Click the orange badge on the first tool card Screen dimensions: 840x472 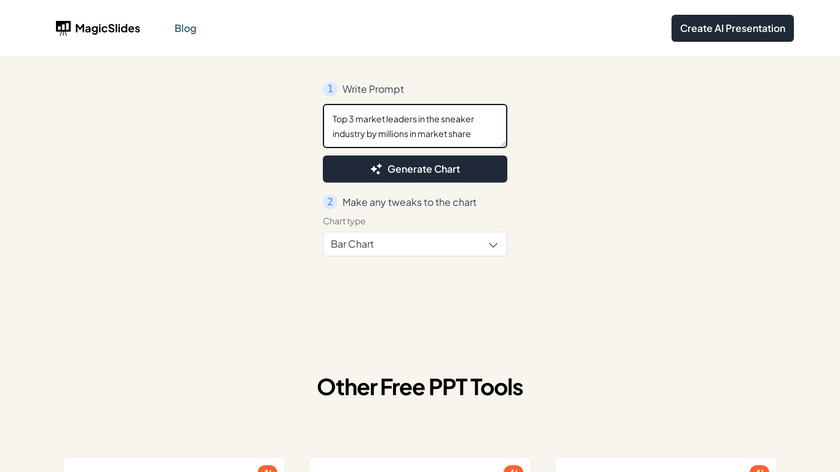pyautogui.click(x=267, y=469)
